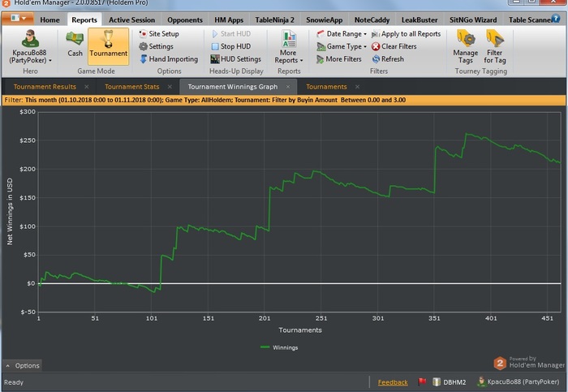
Task: Click the Feedback link in status bar
Action: (x=393, y=382)
